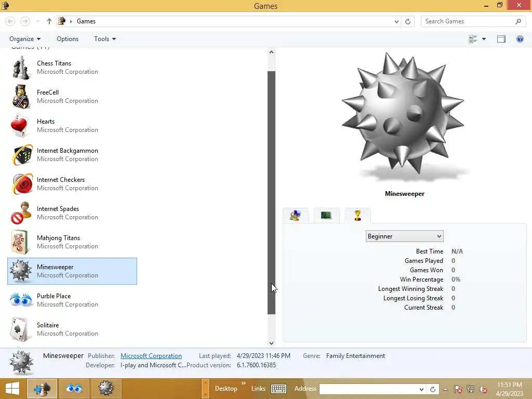Screen dimensions: 532x399
Task: Select the Internet Checkers icon
Action: pyautogui.click(x=22, y=184)
